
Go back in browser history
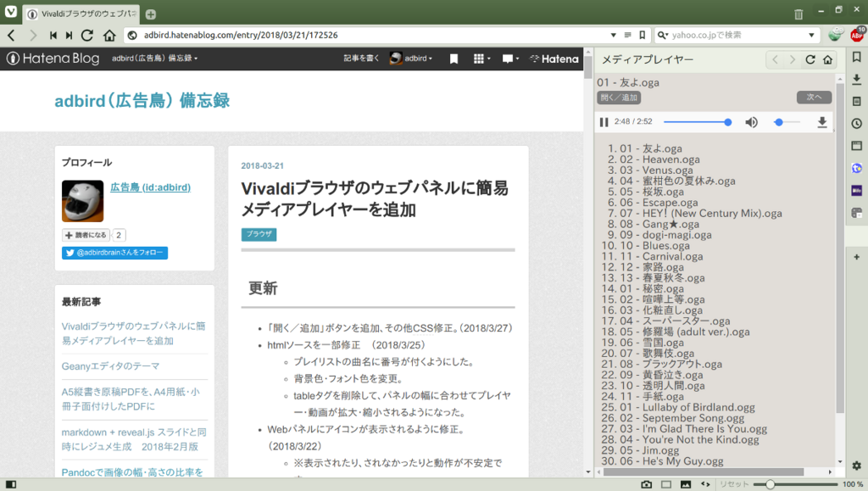pos(11,36)
